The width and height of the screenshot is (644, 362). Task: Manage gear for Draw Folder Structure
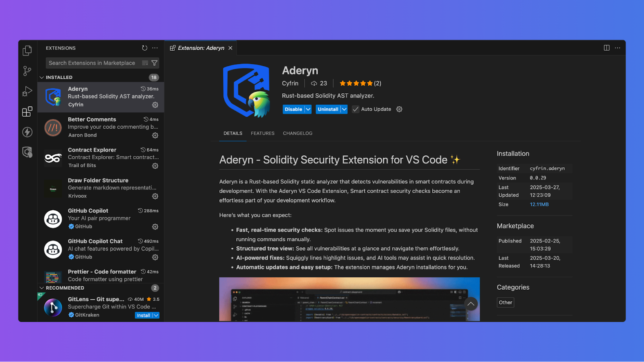[x=155, y=196]
